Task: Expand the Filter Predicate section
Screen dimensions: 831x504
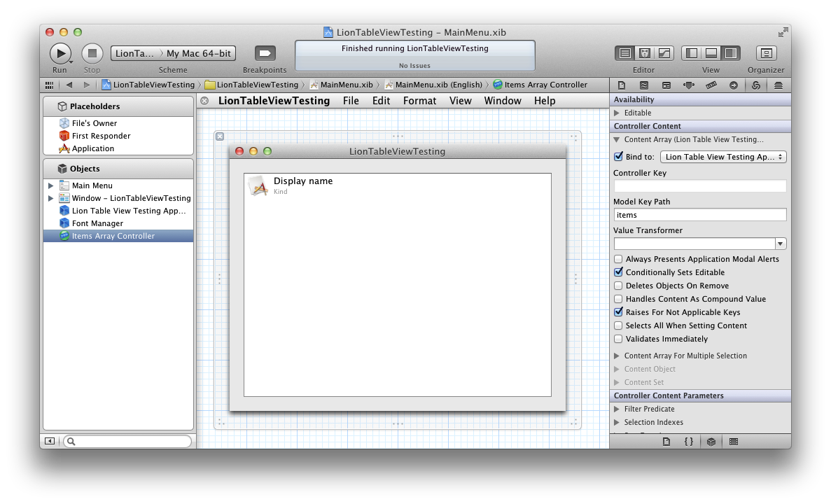Action: coord(616,409)
